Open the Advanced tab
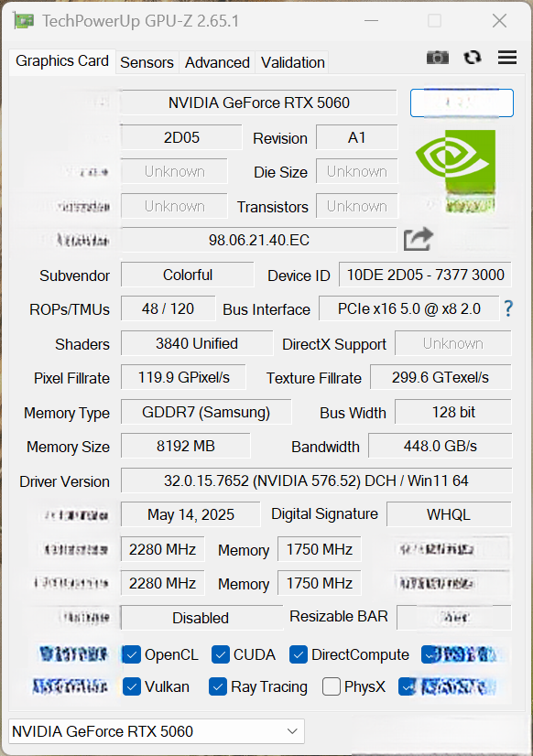The height and width of the screenshot is (756, 533). pos(217,62)
